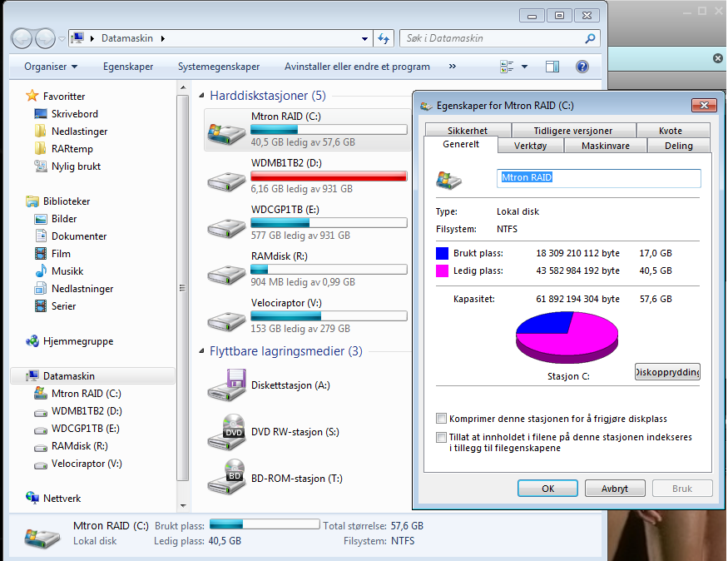Close the Egenskaper for Mtron RAID dialog
The height and width of the screenshot is (561, 728).
(x=704, y=106)
